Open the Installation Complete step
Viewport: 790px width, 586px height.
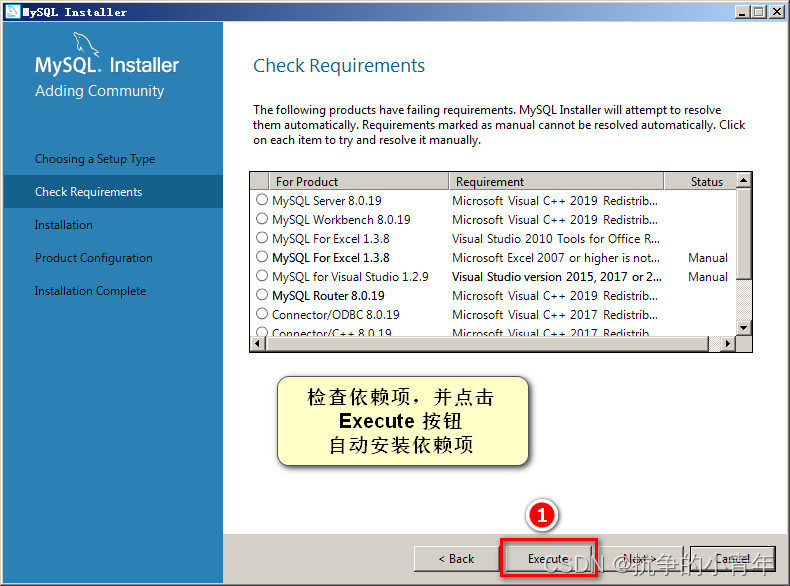(x=90, y=291)
